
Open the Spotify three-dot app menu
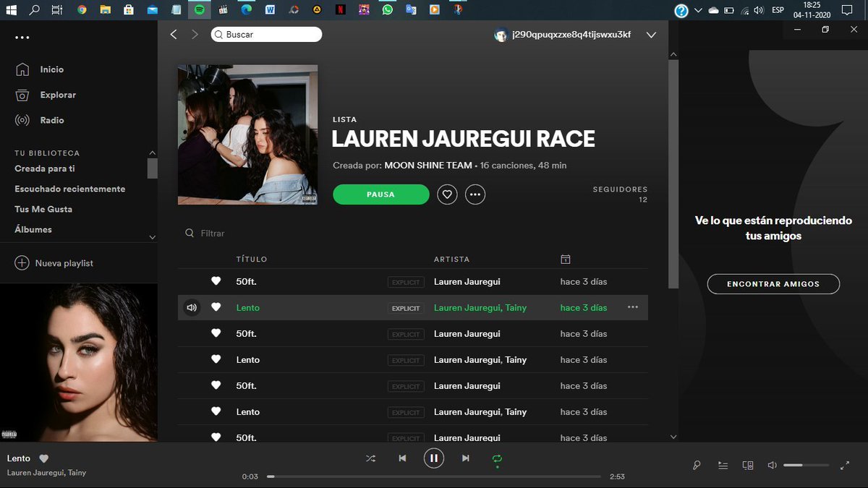click(22, 38)
